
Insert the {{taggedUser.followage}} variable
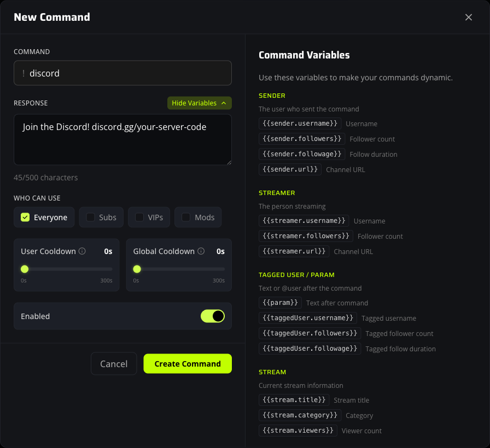[x=310, y=349]
